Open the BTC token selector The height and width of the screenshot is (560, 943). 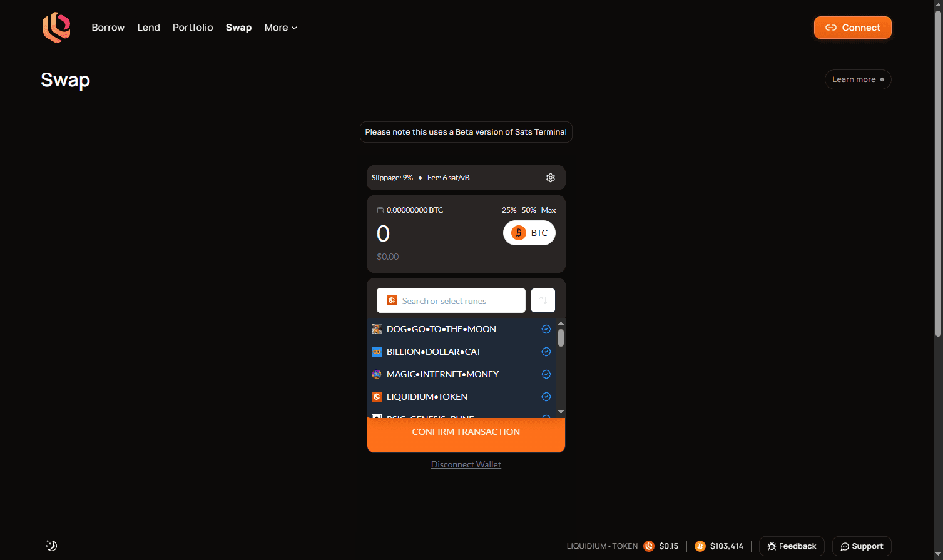point(529,233)
